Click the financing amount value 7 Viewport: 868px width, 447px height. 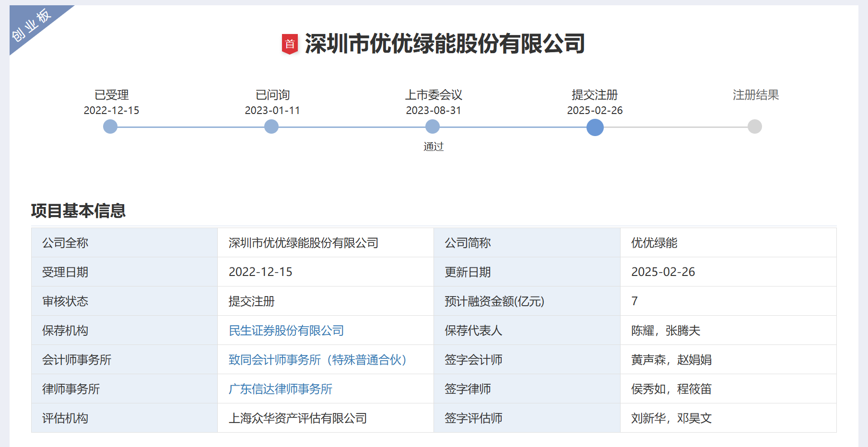coord(728,301)
